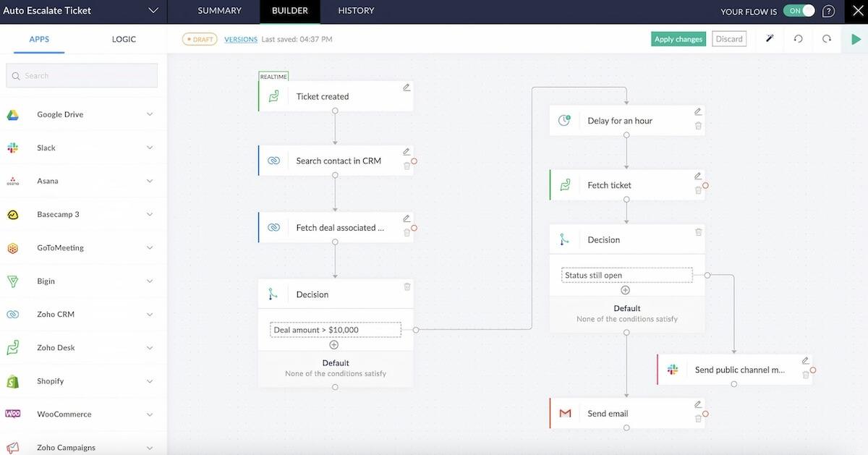Select the Deal amount > $10,000 condition
The width and height of the screenshot is (868, 455).
[x=336, y=330]
